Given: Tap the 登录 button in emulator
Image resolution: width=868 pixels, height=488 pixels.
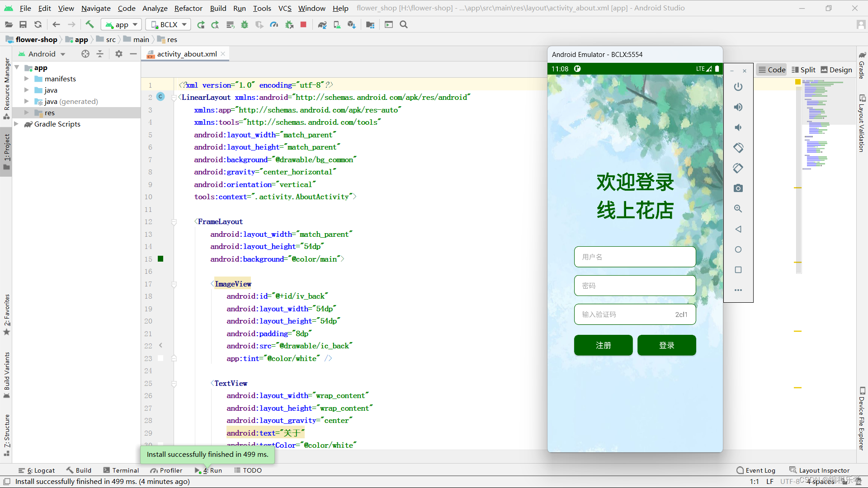Looking at the screenshot, I should point(666,345).
